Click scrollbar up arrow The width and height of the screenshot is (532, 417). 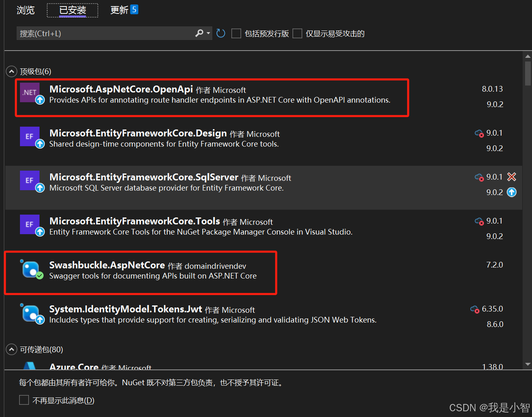(x=528, y=56)
